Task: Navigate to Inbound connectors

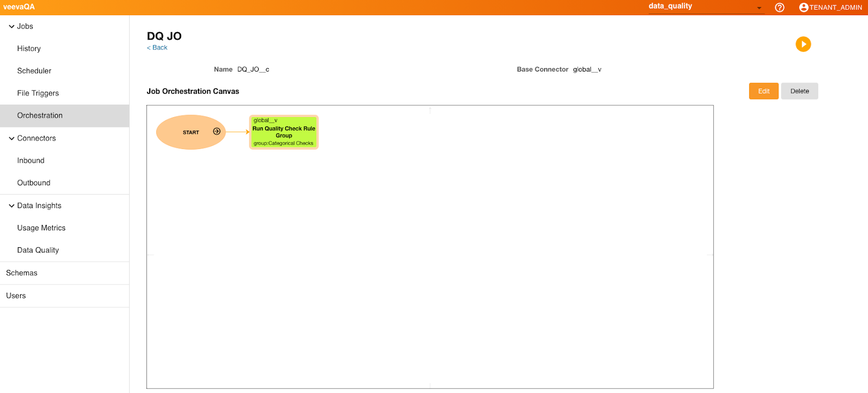Action: (x=31, y=160)
